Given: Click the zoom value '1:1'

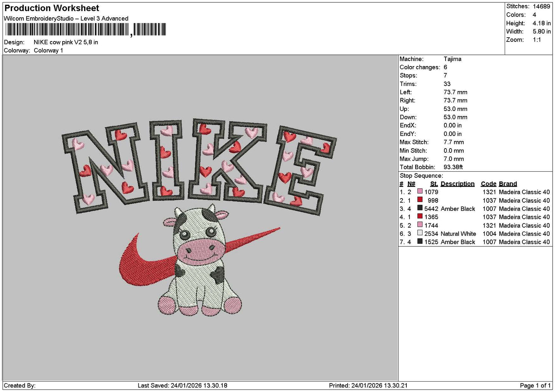Looking at the screenshot, I should 537,40.
